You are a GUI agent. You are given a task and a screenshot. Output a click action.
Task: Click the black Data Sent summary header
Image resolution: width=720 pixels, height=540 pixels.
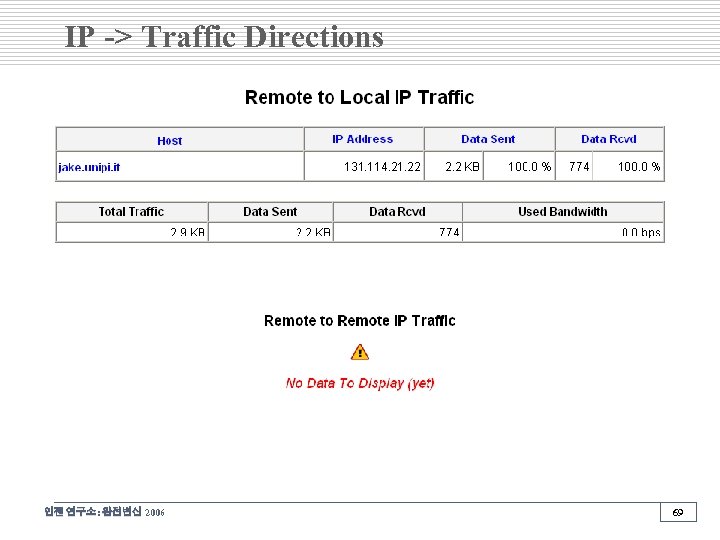pyautogui.click(x=270, y=212)
